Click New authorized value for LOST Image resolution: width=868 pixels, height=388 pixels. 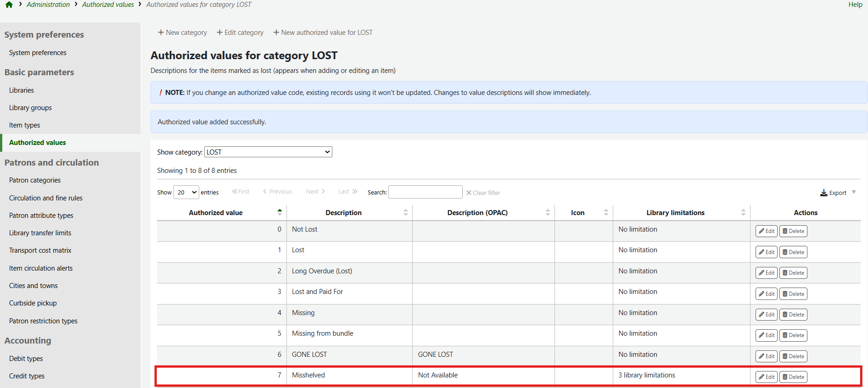coord(323,33)
